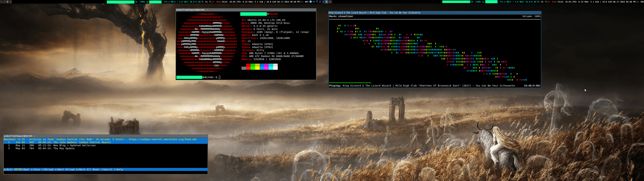Click the Volume: 100% indicator
644x181 pixels.
tap(531, 16)
